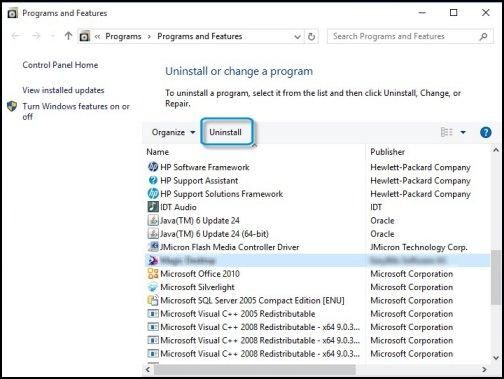Click the Programs breadcrumb
Screen dimensions: 504x379
pos(123,36)
